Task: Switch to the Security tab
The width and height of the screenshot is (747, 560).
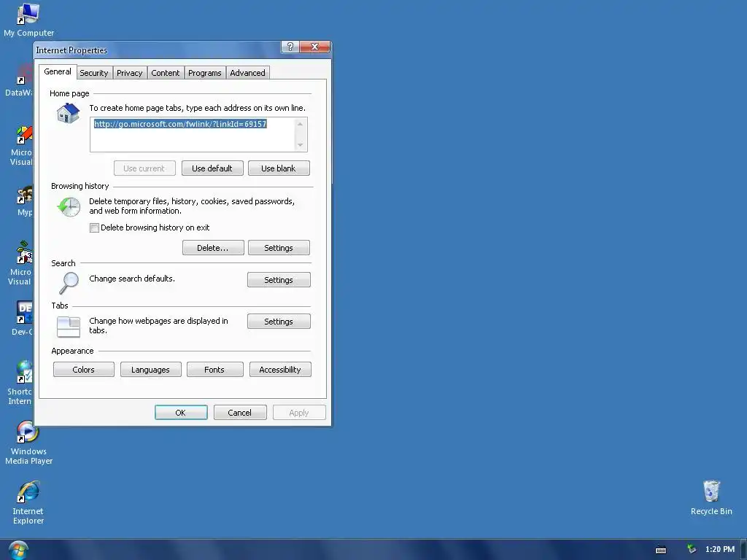Action: tap(94, 73)
